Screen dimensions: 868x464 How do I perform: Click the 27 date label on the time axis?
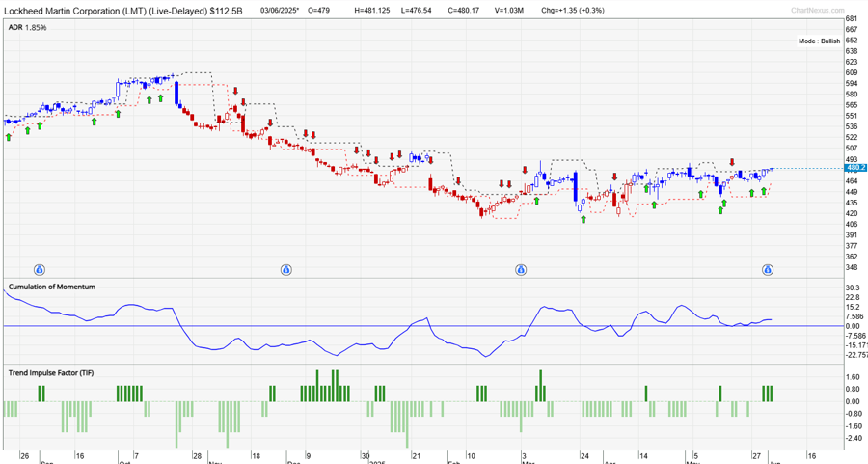[x=756, y=456]
